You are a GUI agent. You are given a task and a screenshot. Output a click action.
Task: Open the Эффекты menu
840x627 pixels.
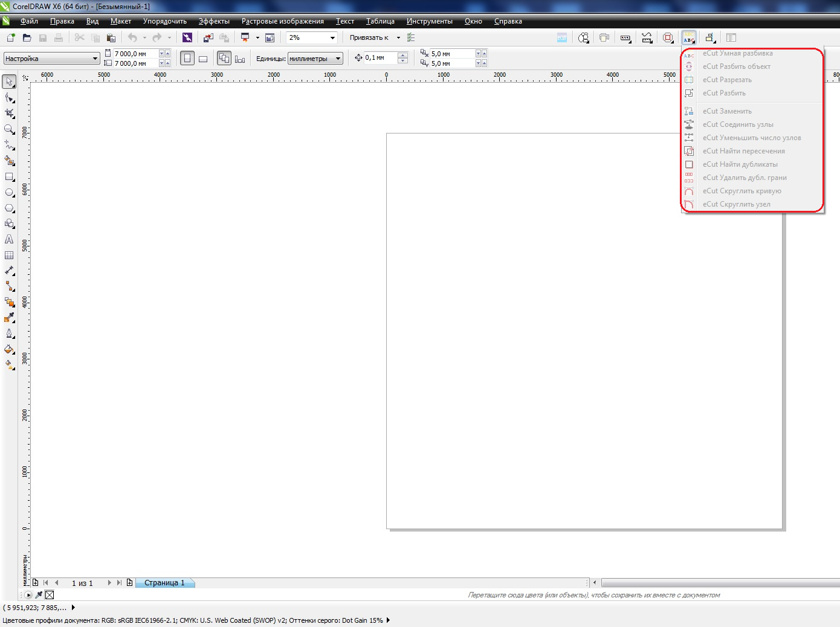click(214, 21)
